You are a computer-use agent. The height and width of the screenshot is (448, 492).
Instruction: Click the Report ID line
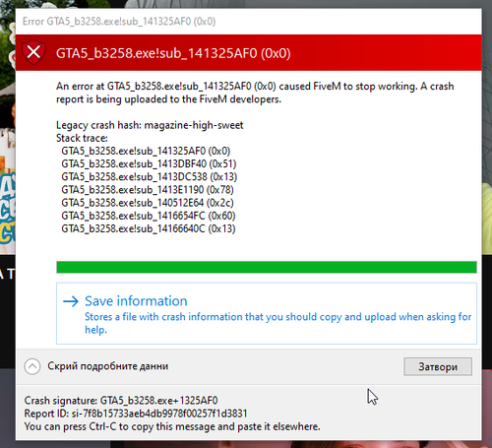coord(136,414)
